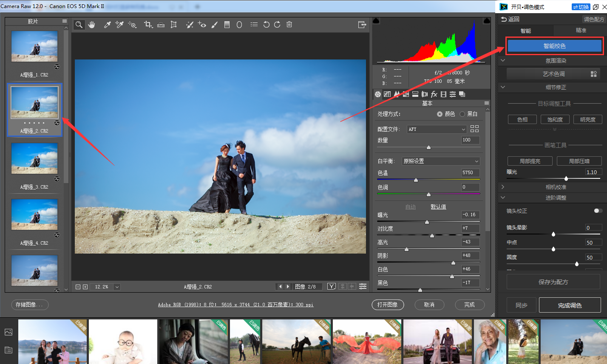Switch to the Presets panel tab
This screenshot has width=607, height=364.
pyautogui.click(x=453, y=94)
